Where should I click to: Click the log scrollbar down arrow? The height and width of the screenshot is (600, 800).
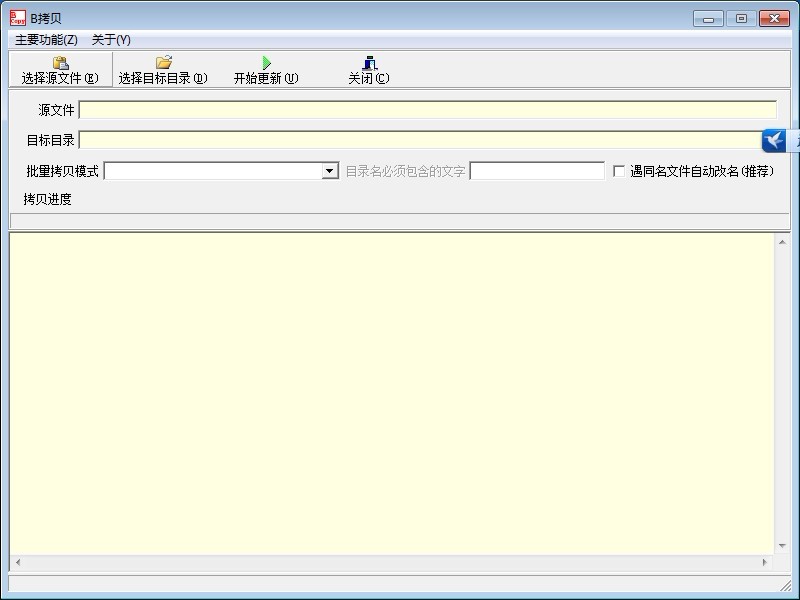[782, 546]
